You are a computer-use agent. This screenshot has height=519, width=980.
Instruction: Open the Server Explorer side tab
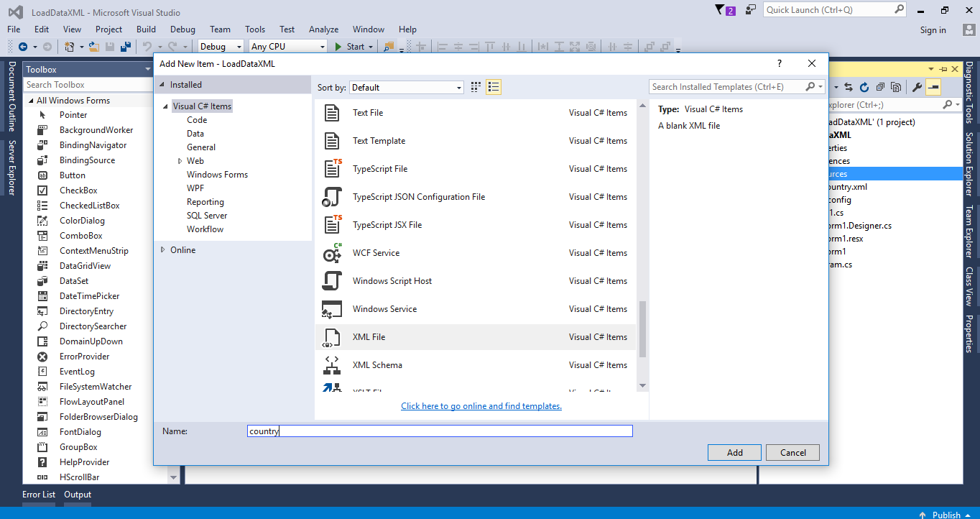[11, 167]
